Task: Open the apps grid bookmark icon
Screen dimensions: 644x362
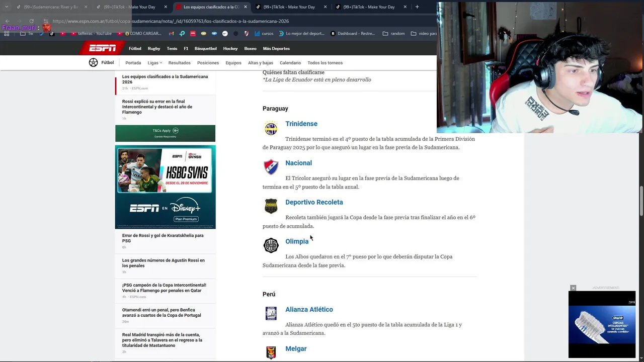Action: [x=7, y=34]
